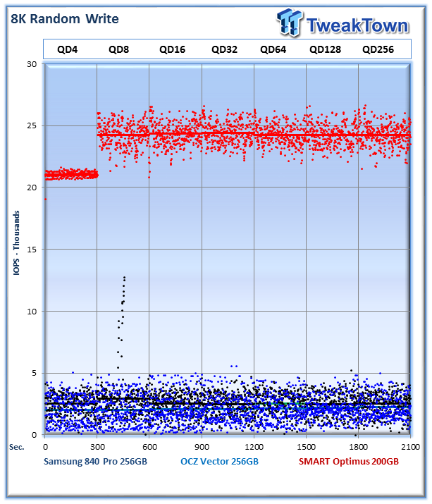
Task: Click the chart title '8K Random Write'
Action: pyautogui.click(x=65, y=19)
